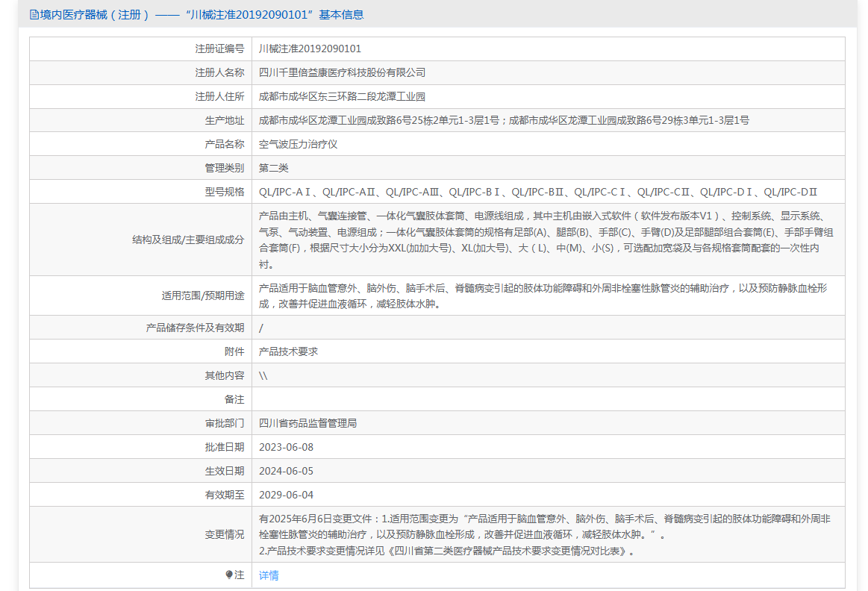Click the 备注 label cell
The height and width of the screenshot is (591, 868).
pos(140,399)
